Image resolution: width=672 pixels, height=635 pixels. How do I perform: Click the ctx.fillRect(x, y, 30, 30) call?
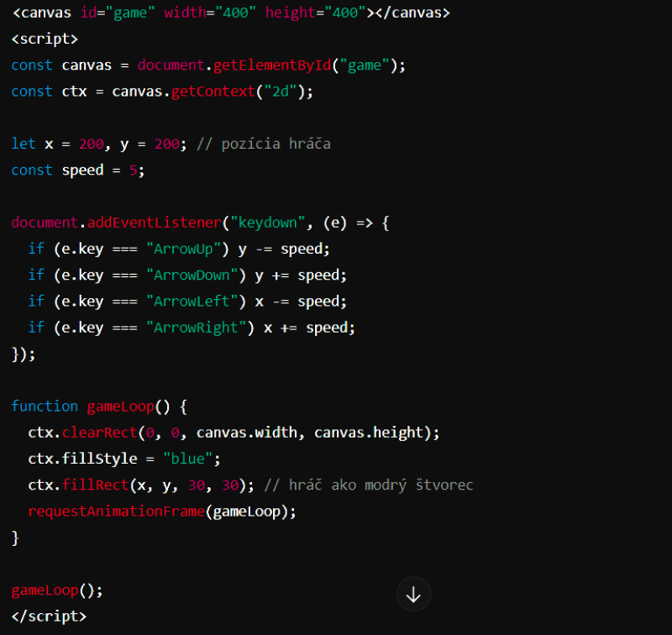coord(141,485)
